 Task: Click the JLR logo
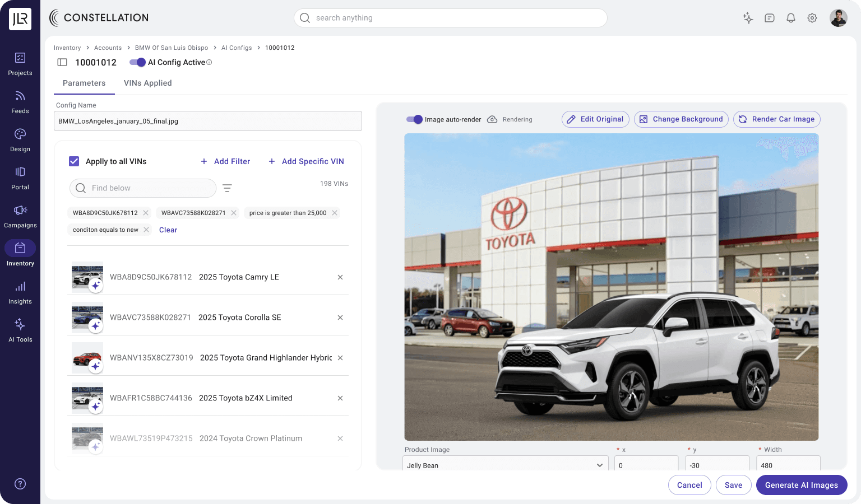pyautogui.click(x=20, y=19)
